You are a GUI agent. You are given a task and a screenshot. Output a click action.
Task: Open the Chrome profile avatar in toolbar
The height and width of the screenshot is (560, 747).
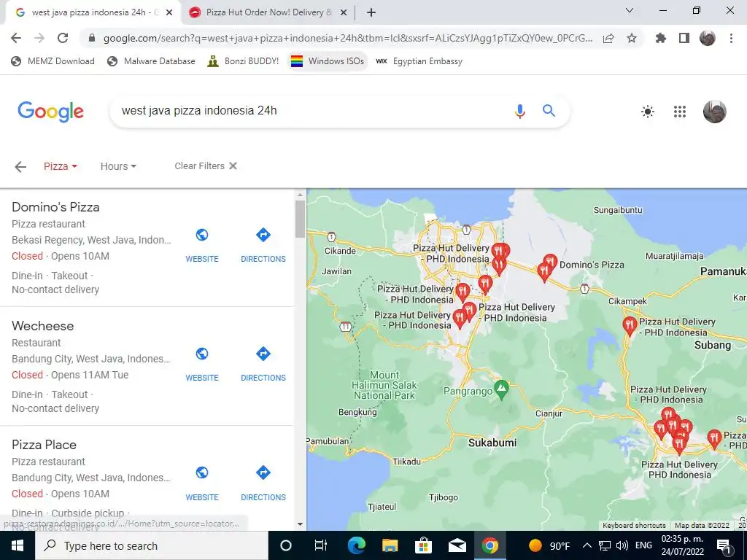708,38
